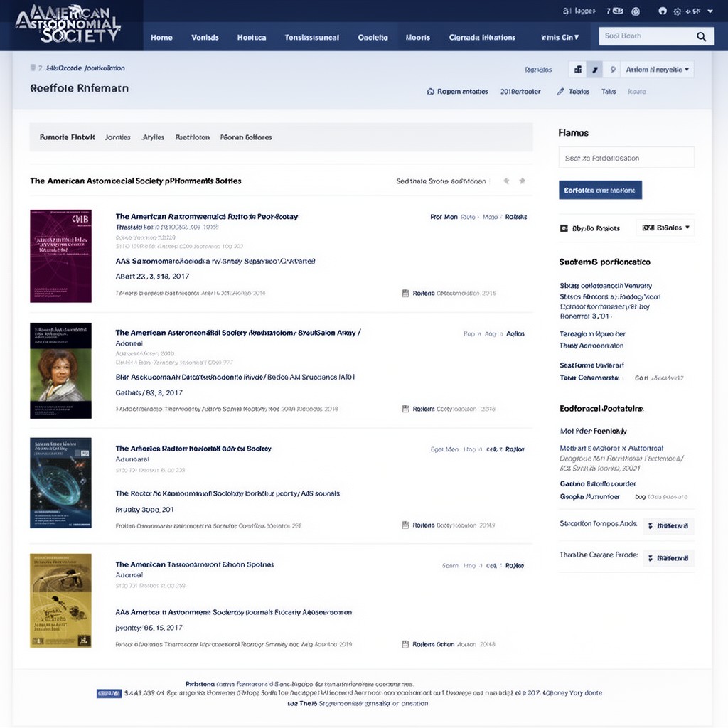Image resolution: width=728 pixels, height=728 pixels.
Task: Go to next page arrow in list header
Action: coord(523,181)
